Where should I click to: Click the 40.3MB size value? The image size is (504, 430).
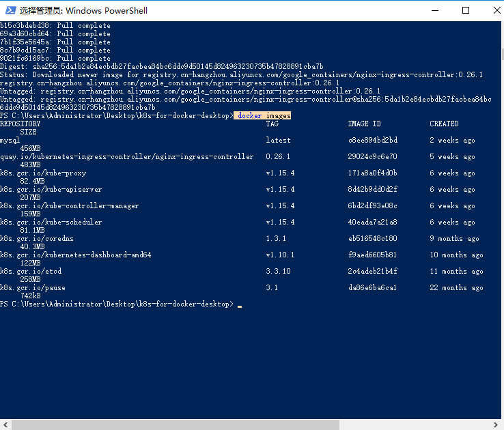coord(32,246)
